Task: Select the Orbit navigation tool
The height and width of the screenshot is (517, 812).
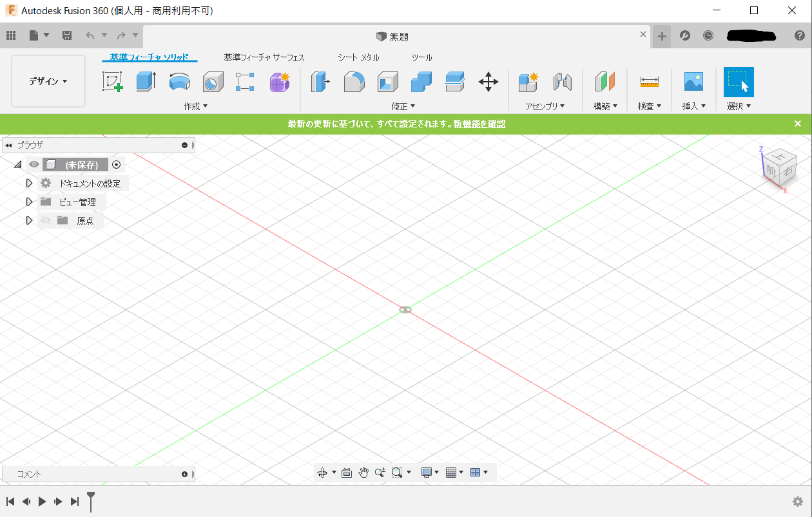Action: pyautogui.click(x=322, y=473)
